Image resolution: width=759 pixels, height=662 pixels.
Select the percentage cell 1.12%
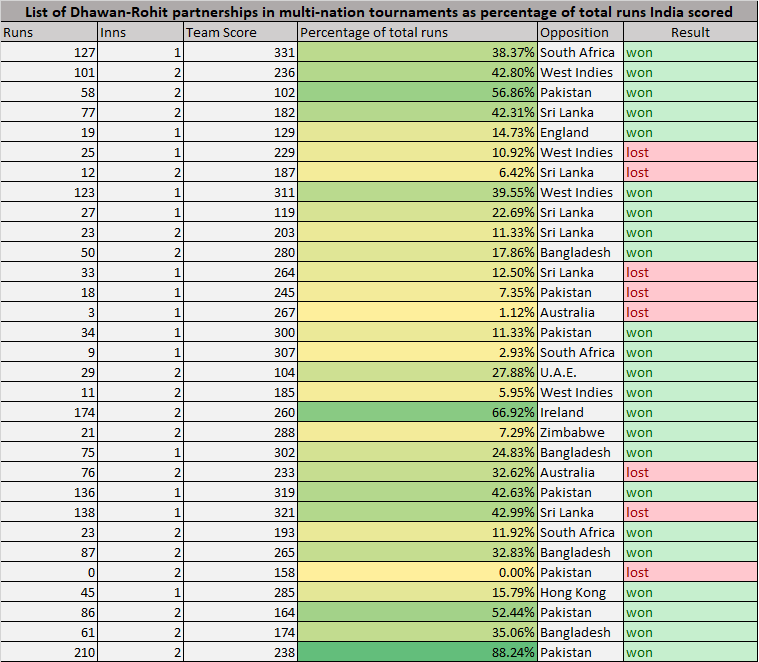click(x=417, y=312)
